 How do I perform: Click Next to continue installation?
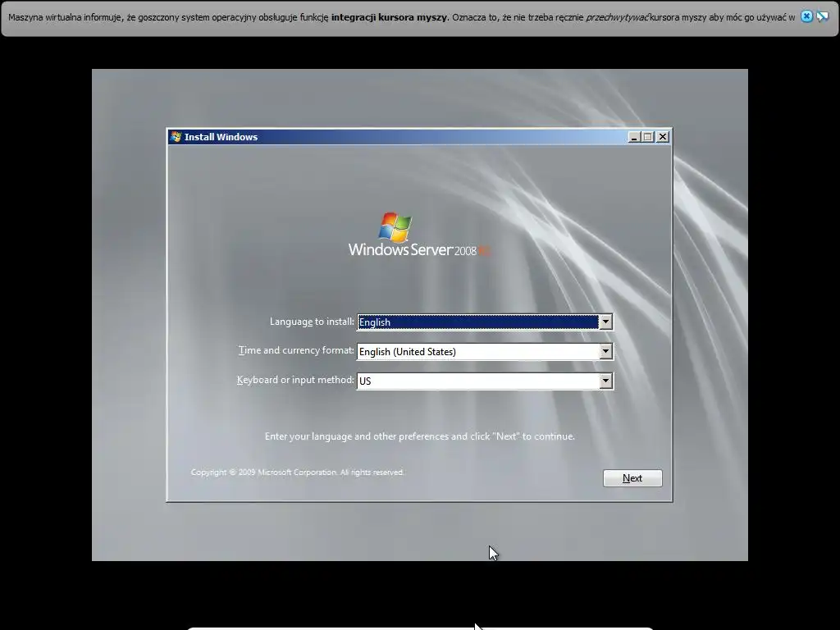pos(632,478)
